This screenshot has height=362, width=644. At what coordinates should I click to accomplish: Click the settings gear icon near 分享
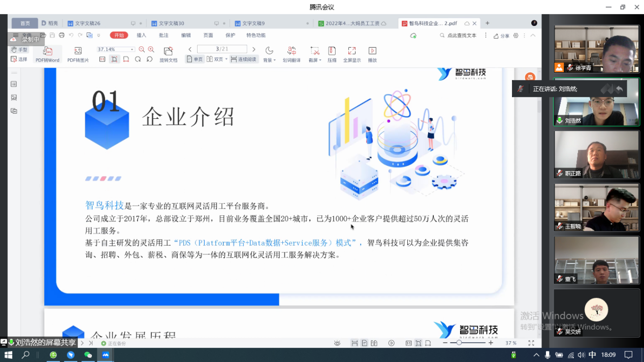tap(516, 36)
